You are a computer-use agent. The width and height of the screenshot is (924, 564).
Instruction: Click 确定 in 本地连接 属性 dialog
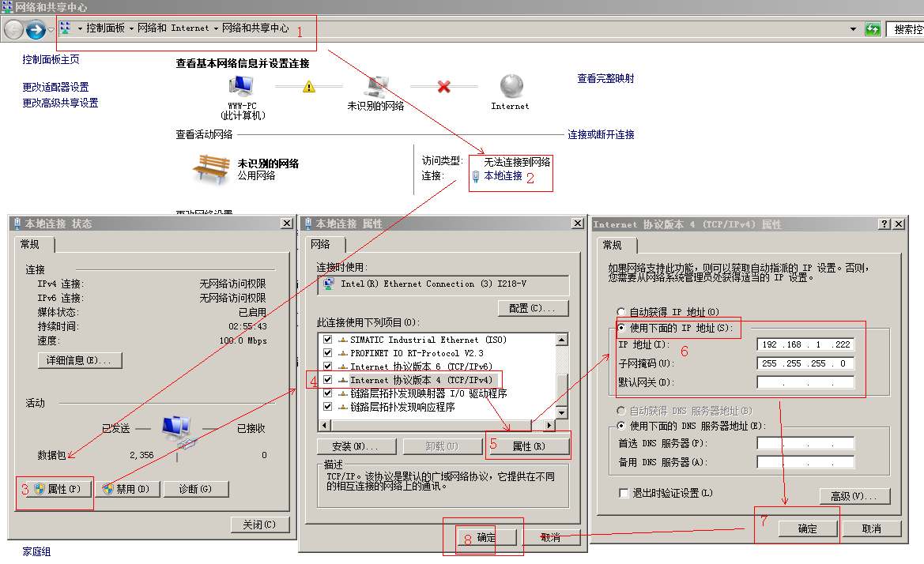point(486,537)
